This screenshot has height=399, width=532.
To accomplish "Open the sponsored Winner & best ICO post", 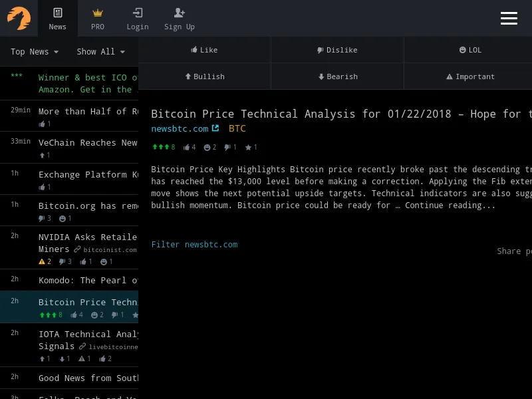I will tap(69, 83).
